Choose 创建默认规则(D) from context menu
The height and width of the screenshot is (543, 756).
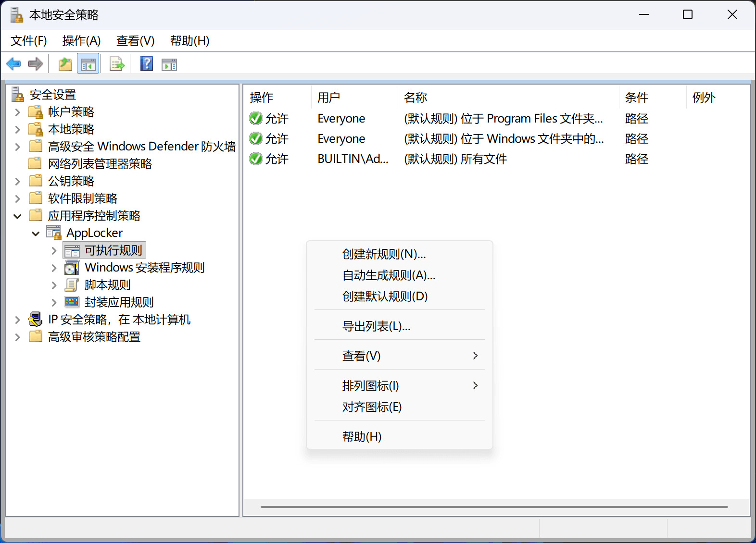coord(385,296)
